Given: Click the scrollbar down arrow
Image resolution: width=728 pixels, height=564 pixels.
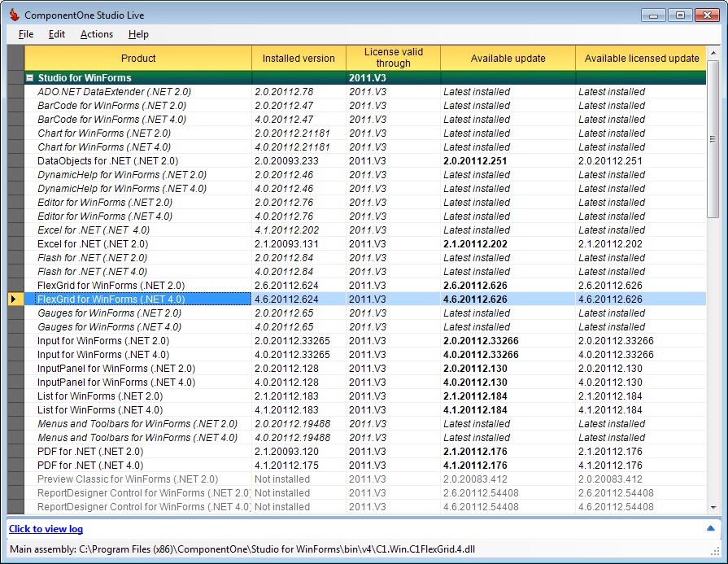Looking at the screenshot, I should click(x=713, y=507).
